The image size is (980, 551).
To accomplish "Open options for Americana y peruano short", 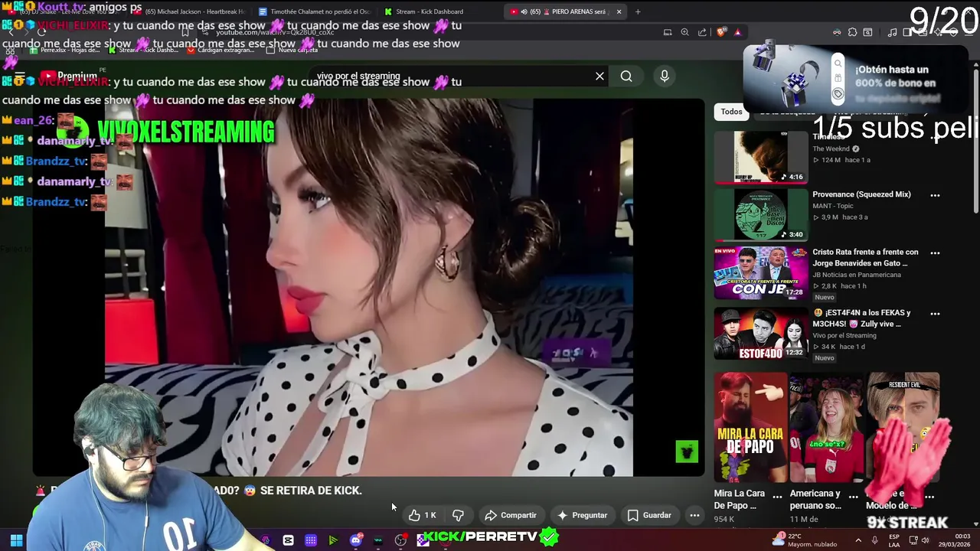I will [853, 496].
